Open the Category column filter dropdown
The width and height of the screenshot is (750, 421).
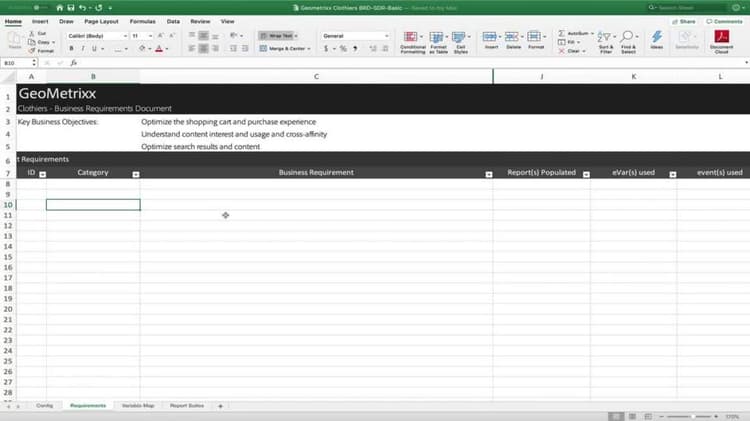tap(136, 175)
